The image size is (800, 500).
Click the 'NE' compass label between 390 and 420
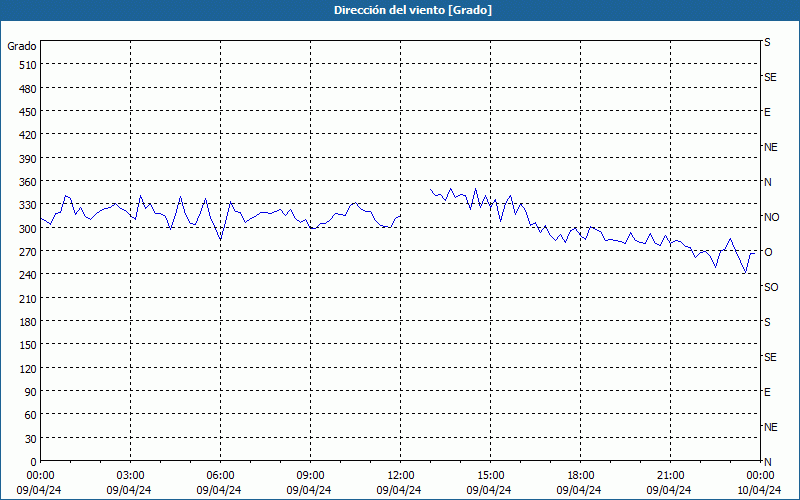click(770, 147)
